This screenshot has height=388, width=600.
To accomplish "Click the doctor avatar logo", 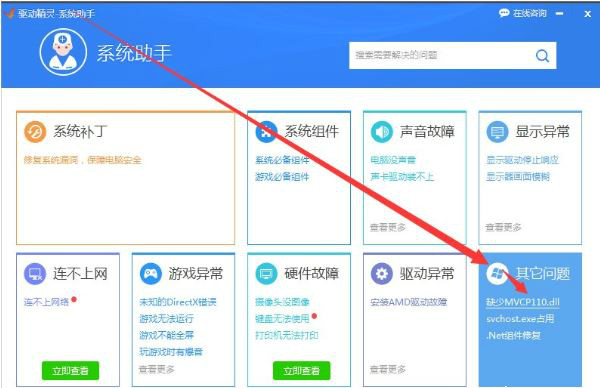I will point(63,52).
